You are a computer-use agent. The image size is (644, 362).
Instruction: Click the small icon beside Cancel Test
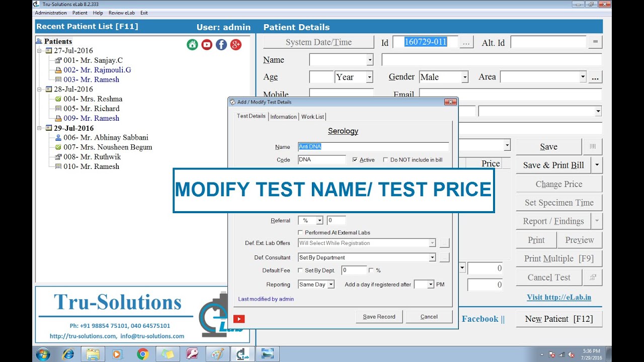pyautogui.click(x=593, y=277)
